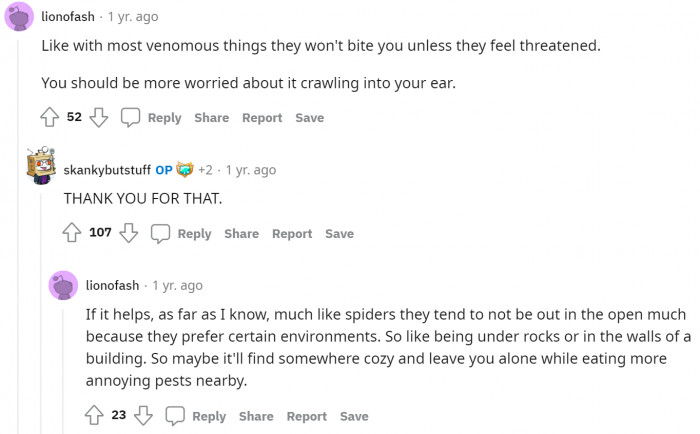The image size is (700, 434).
Task: Downvote lionofash's comment with 52 points
Action: (98, 117)
